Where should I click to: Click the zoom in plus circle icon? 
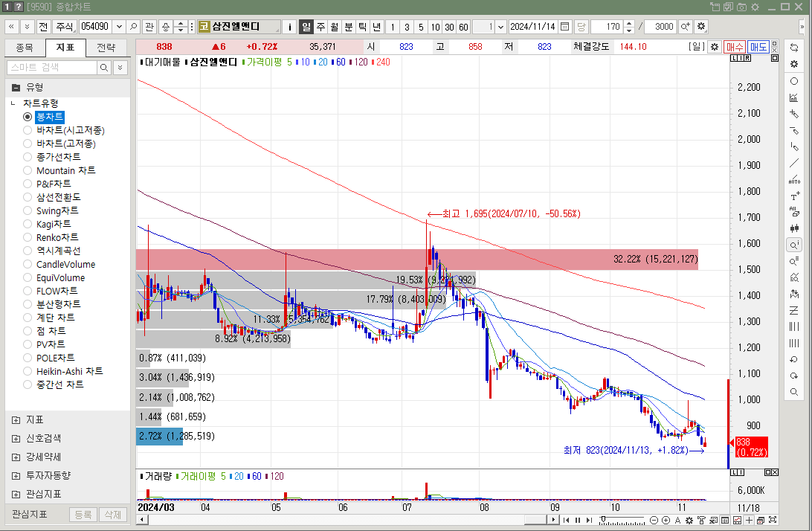pyautogui.click(x=666, y=520)
